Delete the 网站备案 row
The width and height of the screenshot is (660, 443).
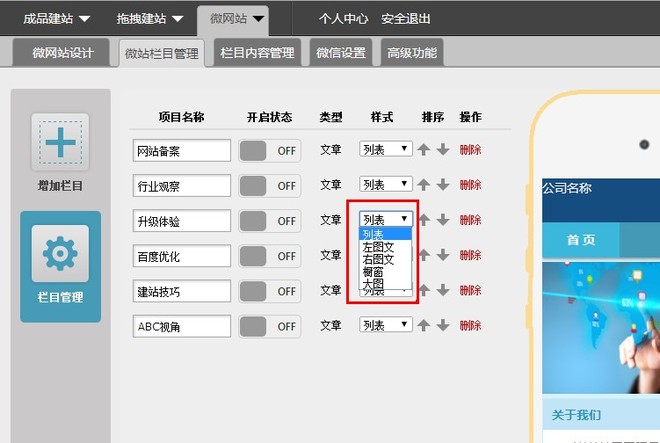point(470,150)
